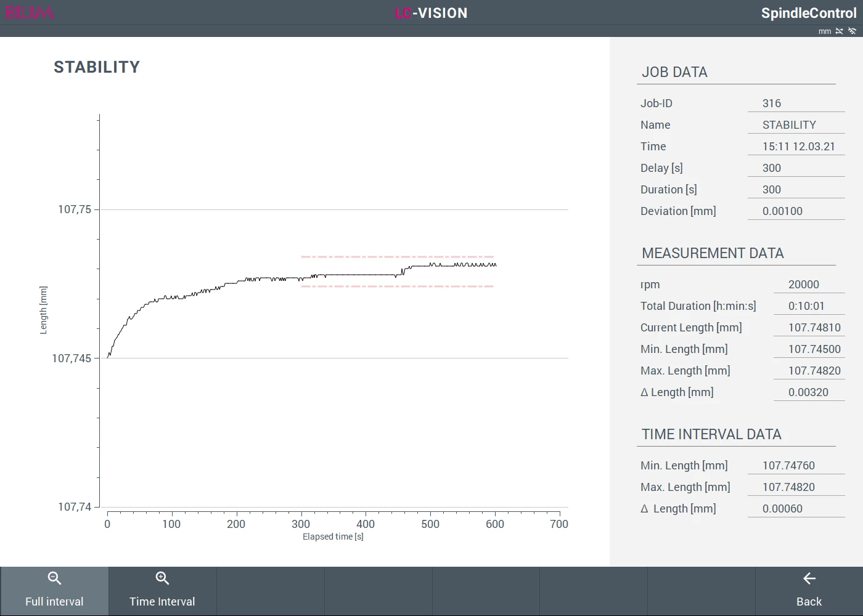Click the mm unit indicator
The width and height of the screenshot is (863, 616).
point(824,31)
